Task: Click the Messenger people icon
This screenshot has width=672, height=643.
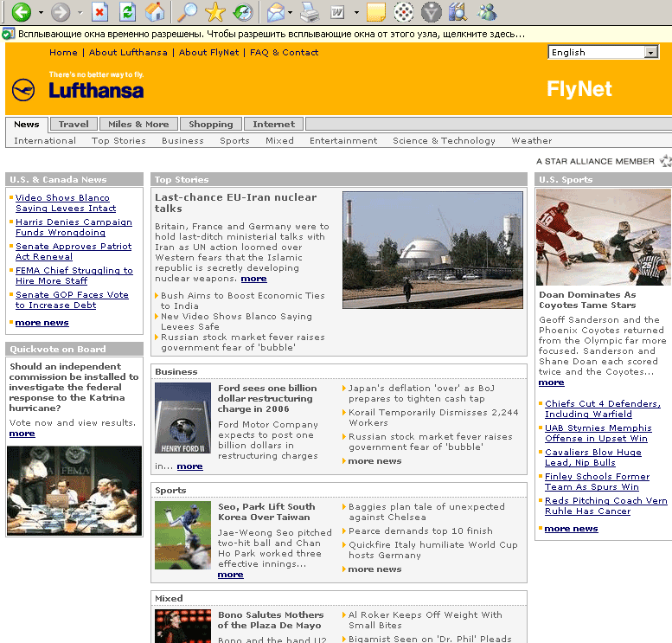Action: click(487, 12)
